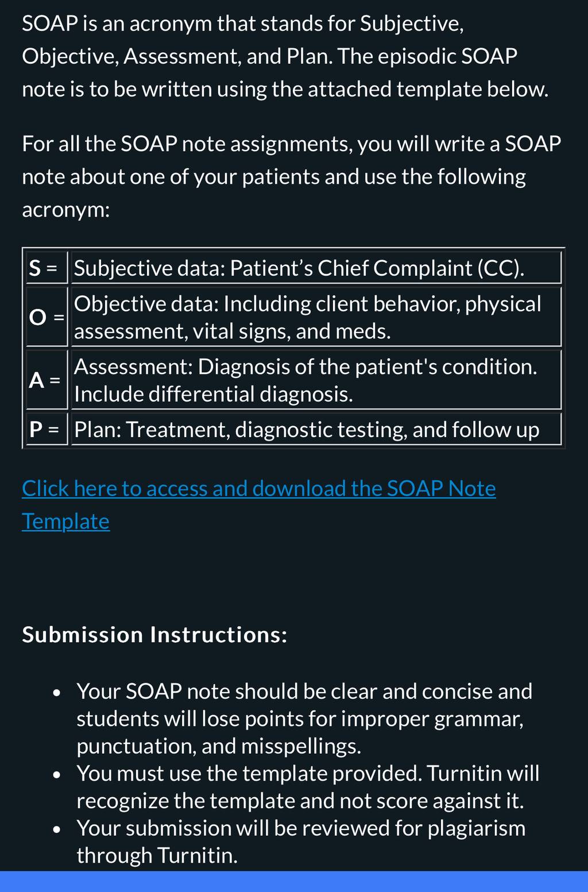Click the 'S =' table cell
This screenshot has width=588, height=892.
pos(47,268)
